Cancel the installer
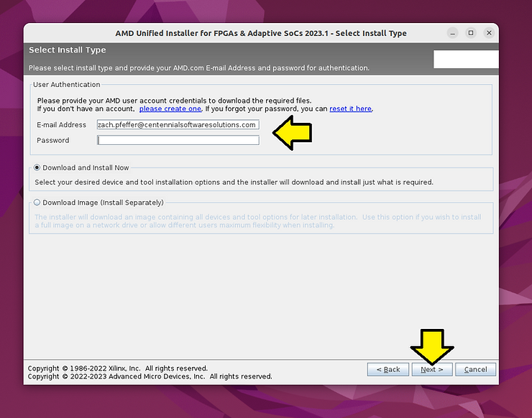The height and width of the screenshot is (418, 532). (475, 369)
